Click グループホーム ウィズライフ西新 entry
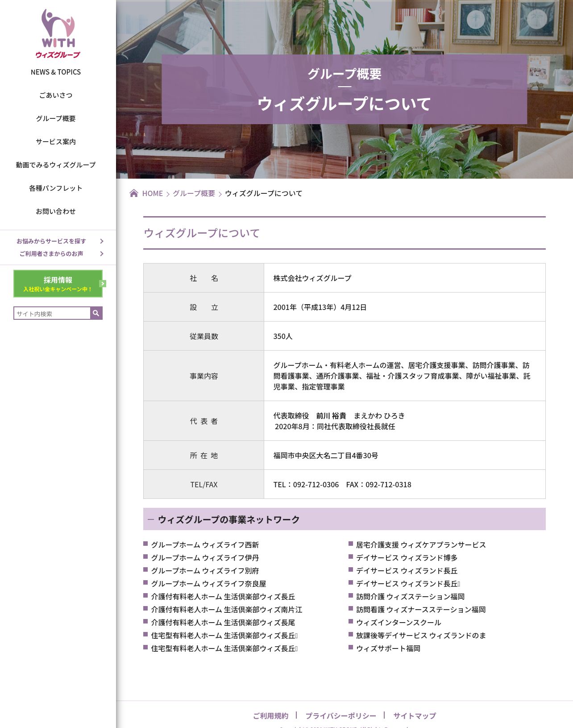The image size is (573, 728). [205, 545]
